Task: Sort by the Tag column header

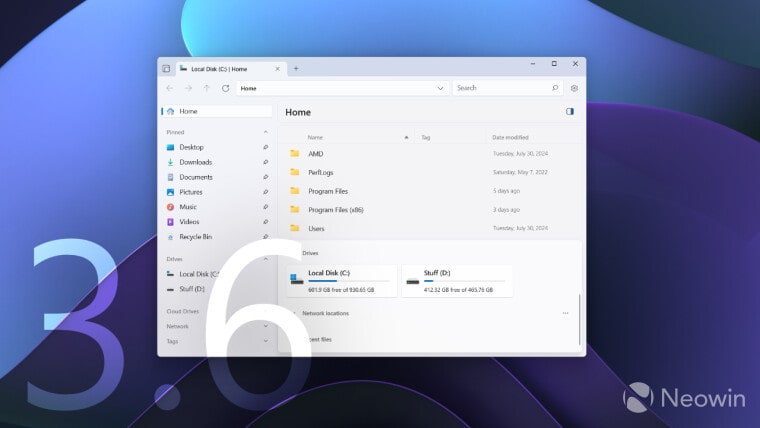Action: coord(426,138)
